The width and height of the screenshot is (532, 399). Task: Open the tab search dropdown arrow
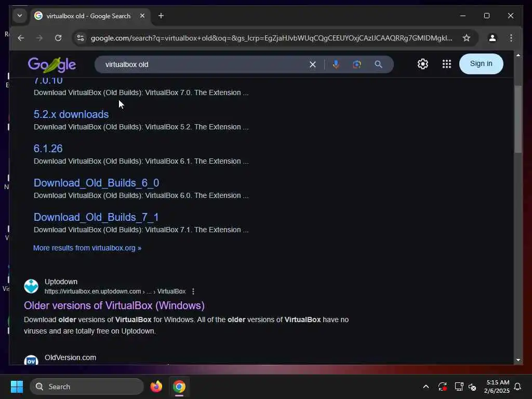pyautogui.click(x=20, y=16)
